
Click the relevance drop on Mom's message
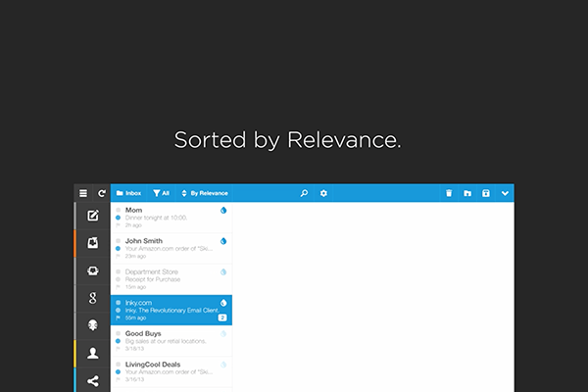(223, 210)
